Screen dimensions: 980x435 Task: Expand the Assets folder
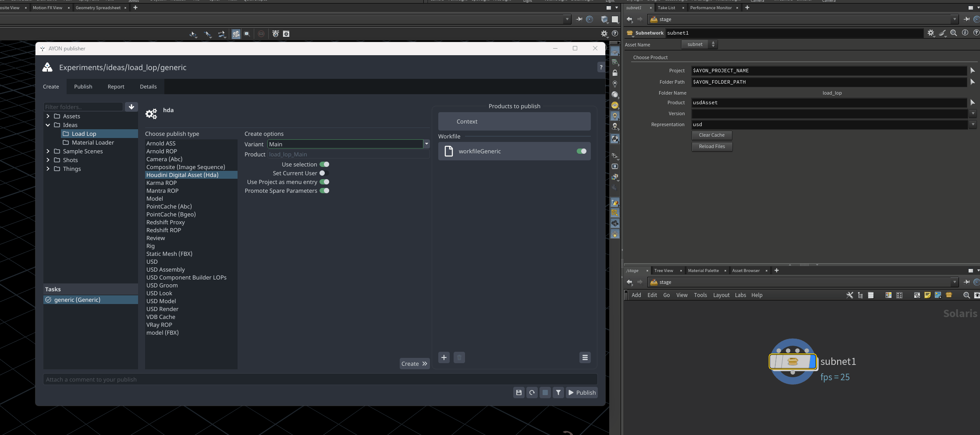coord(48,116)
